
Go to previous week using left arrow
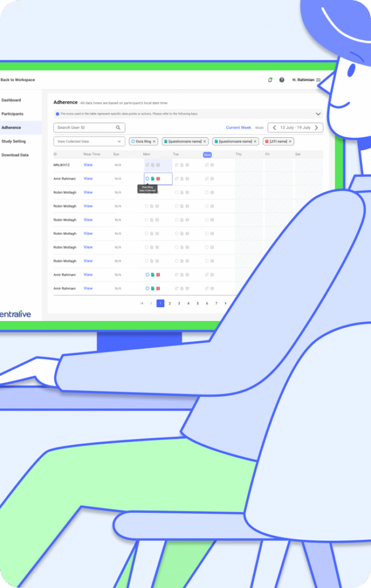pos(275,127)
